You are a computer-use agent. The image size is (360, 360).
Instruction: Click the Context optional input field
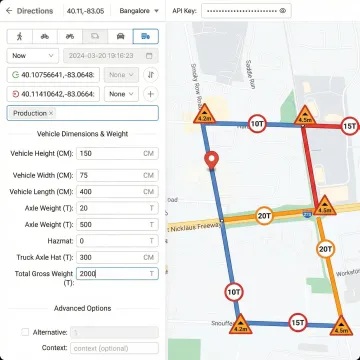pos(114,348)
